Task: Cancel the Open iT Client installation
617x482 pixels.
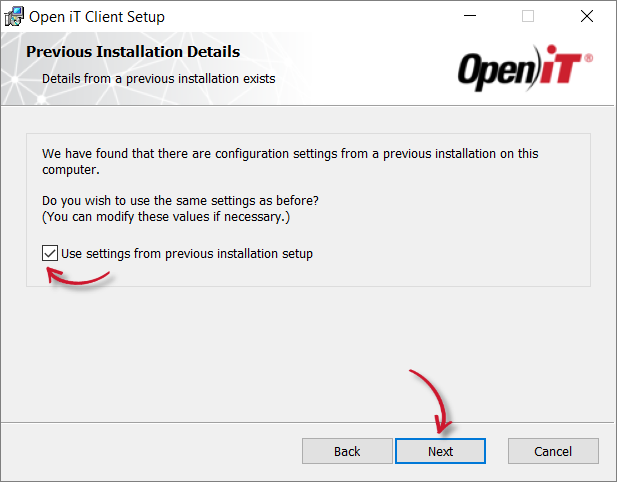Action: 553,451
